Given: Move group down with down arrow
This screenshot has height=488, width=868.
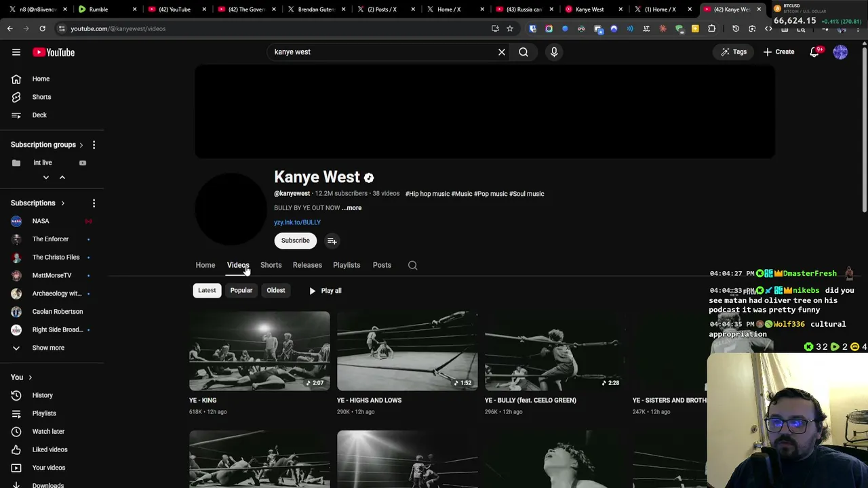Looking at the screenshot, I should [46, 178].
